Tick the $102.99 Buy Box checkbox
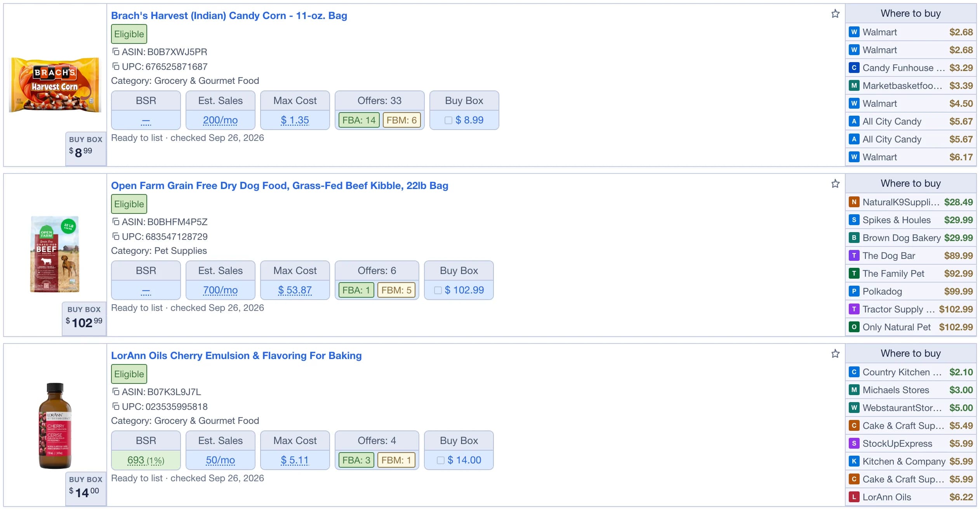The height and width of the screenshot is (510, 980). [x=438, y=290]
